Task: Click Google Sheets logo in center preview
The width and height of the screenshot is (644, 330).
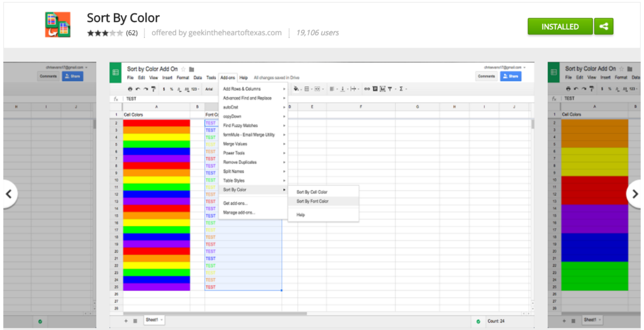Action: tap(116, 72)
